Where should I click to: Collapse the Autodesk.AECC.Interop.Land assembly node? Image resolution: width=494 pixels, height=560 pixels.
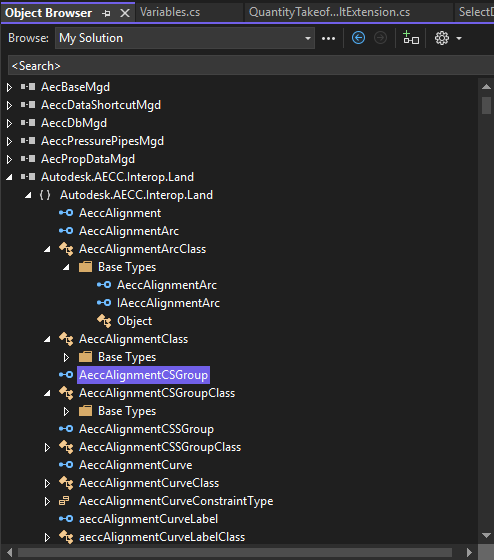[x=9, y=177]
